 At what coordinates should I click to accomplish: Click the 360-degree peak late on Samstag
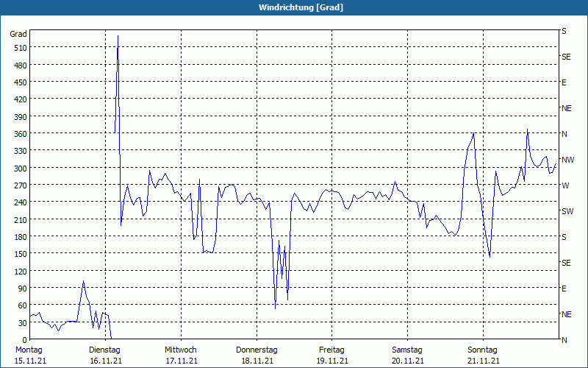[x=473, y=133]
